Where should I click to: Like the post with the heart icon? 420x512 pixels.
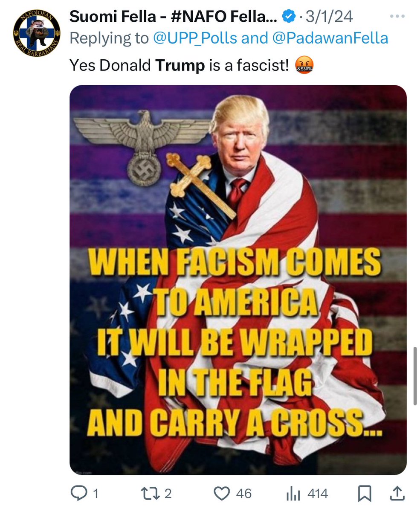tap(222, 494)
